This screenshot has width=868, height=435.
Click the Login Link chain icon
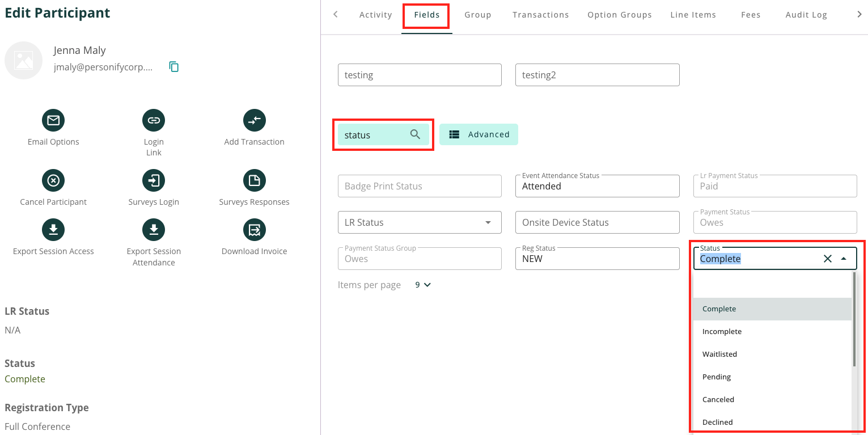tap(154, 120)
